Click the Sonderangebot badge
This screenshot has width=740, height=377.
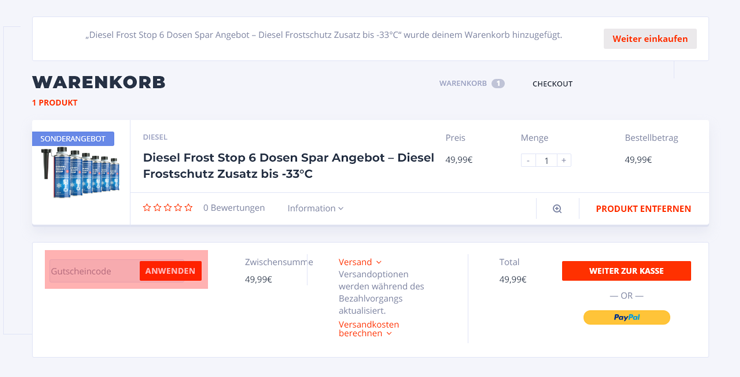pos(73,139)
